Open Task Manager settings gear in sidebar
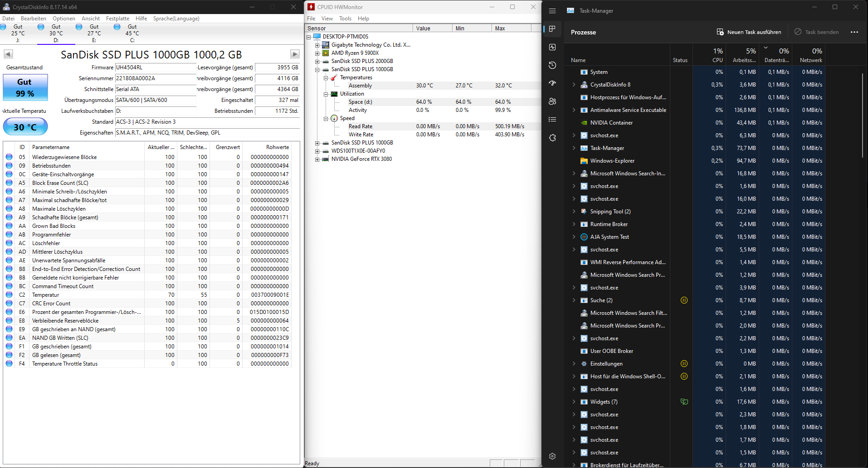The image size is (868, 468). pyautogui.click(x=552, y=456)
